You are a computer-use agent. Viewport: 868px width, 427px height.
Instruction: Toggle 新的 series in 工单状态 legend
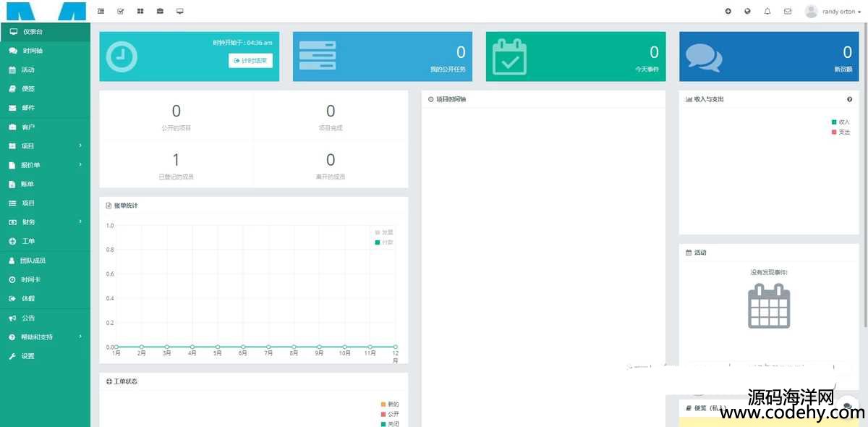[390, 404]
